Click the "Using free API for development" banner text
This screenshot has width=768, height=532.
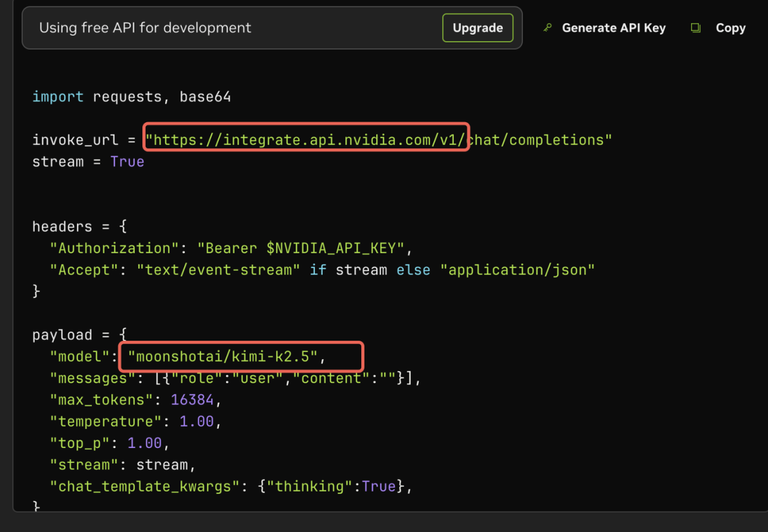coord(145,28)
